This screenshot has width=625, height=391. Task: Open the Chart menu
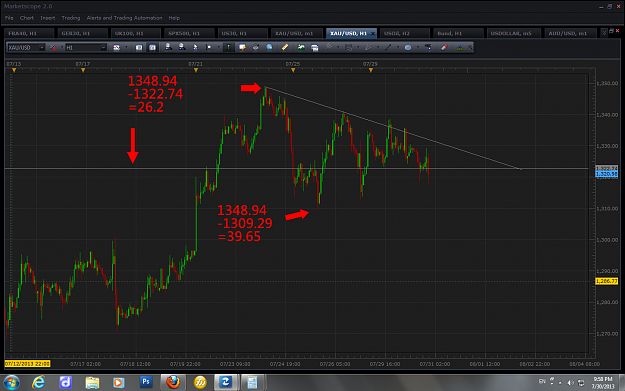(x=27, y=18)
